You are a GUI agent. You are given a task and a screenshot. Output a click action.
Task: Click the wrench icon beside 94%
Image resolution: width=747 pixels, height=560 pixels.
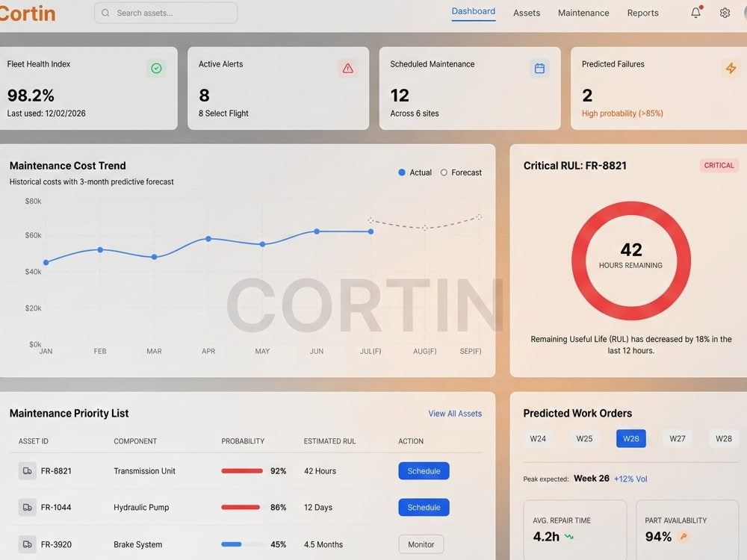pyautogui.click(x=684, y=536)
